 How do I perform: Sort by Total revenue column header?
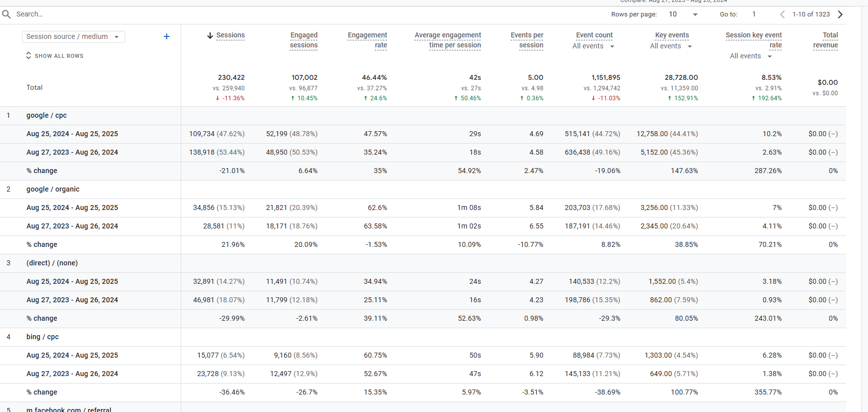pyautogui.click(x=826, y=40)
